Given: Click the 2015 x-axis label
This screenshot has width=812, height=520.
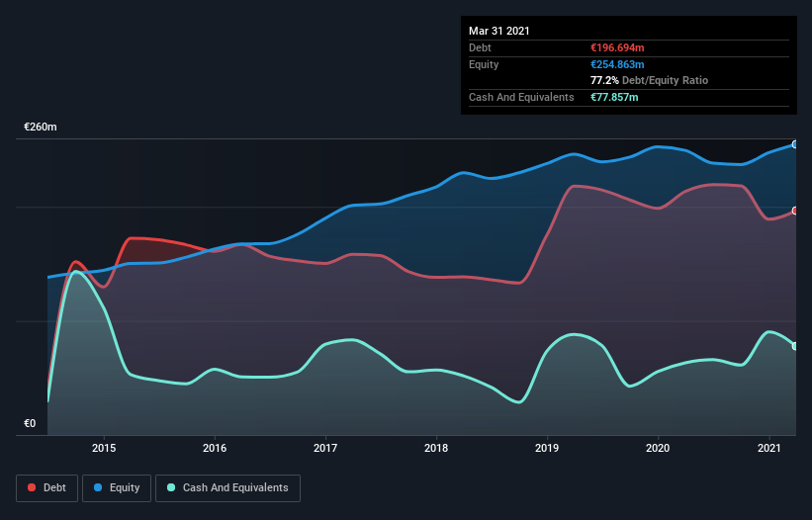Looking at the screenshot, I should click(104, 448).
